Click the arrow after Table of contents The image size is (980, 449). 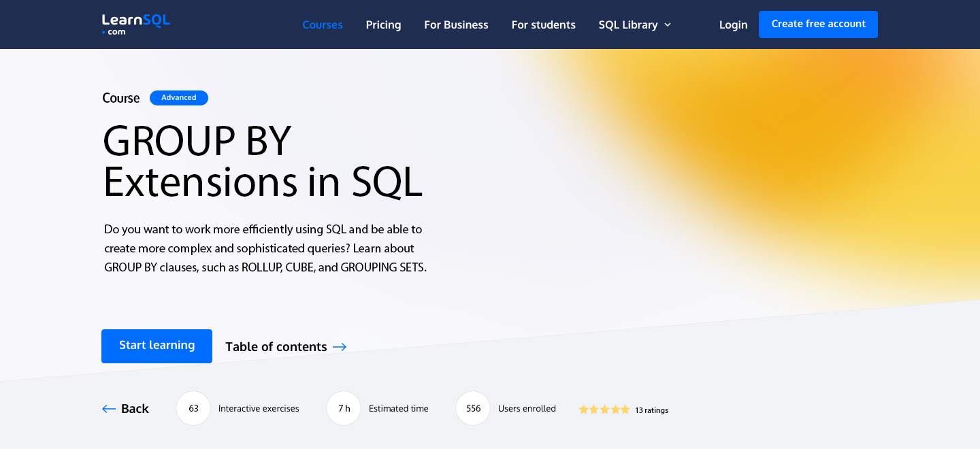click(x=340, y=347)
